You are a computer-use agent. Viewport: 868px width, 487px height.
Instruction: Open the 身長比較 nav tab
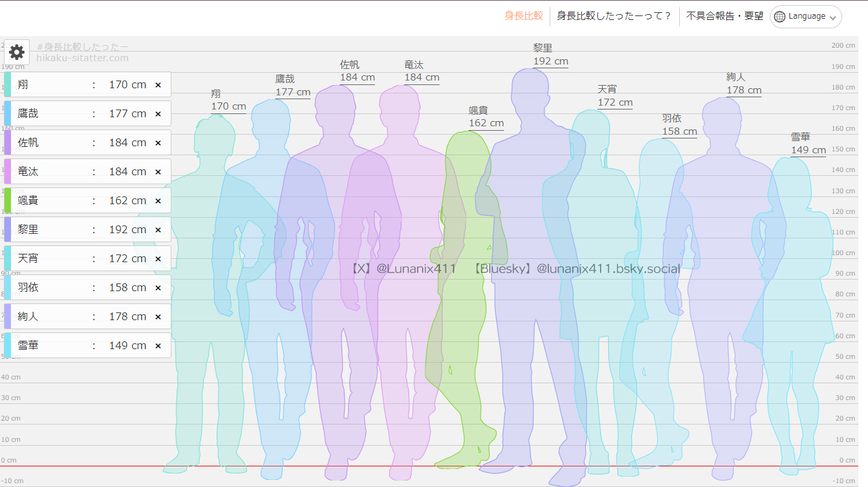[523, 16]
